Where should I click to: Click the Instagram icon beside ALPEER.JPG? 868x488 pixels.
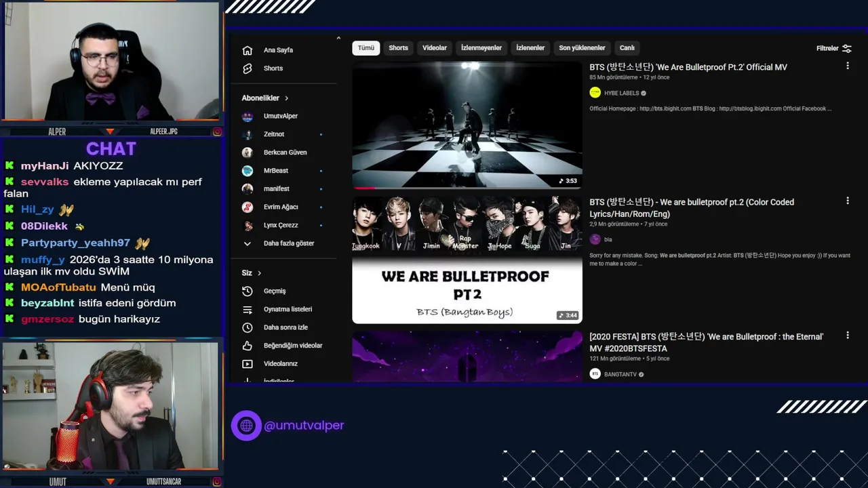point(217,131)
